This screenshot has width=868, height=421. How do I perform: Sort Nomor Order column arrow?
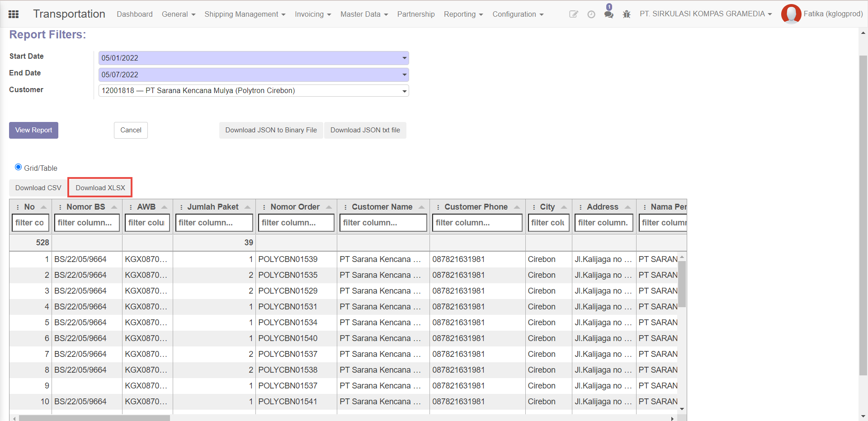(x=329, y=207)
